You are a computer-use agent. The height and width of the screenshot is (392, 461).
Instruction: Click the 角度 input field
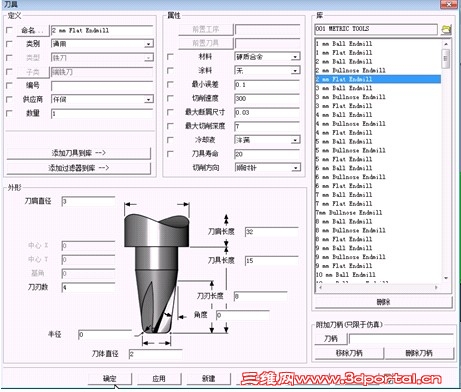tap(243, 315)
